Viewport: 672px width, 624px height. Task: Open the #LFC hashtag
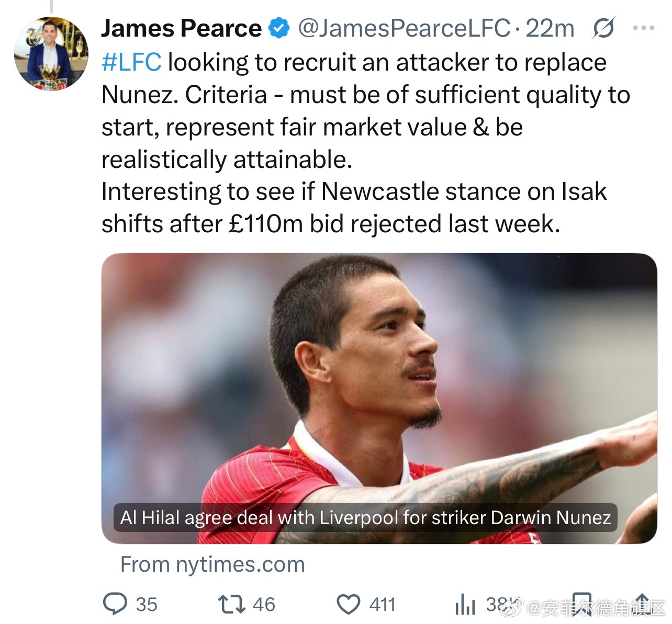click(x=131, y=62)
